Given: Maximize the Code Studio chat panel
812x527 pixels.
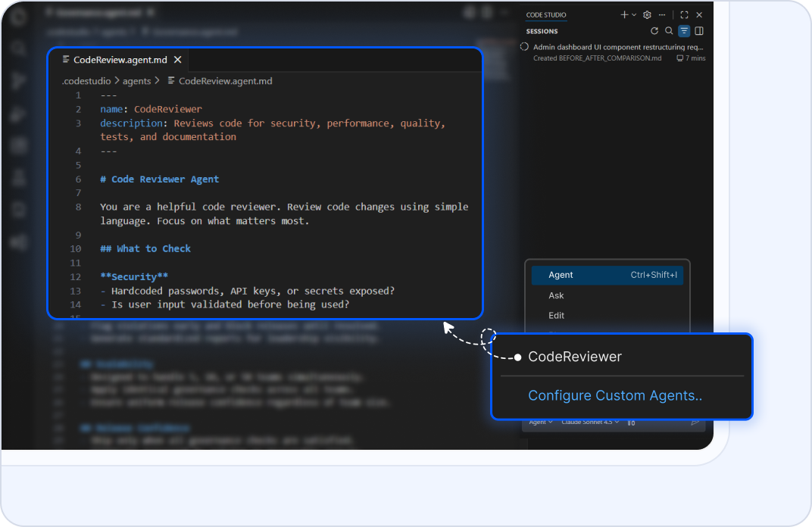Looking at the screenshot, I should pos(684,15).
